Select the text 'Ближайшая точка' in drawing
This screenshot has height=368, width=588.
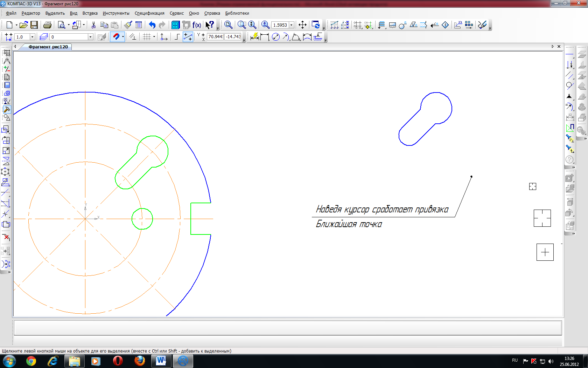click(349, 224)
